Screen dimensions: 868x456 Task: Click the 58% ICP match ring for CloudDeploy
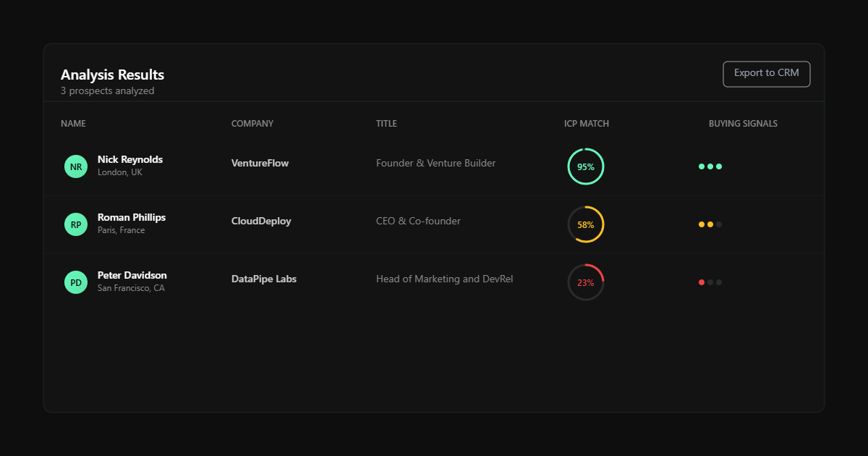coord(585,224)
